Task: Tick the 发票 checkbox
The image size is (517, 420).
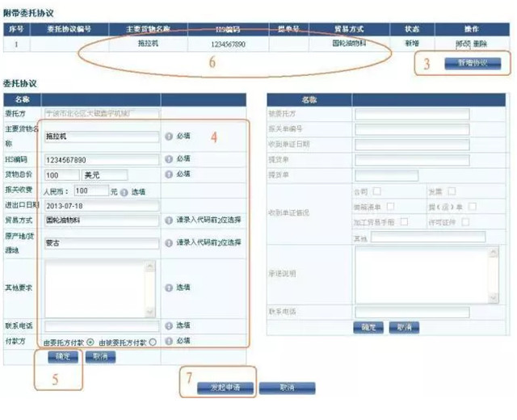Action: (x=452, y=191)
